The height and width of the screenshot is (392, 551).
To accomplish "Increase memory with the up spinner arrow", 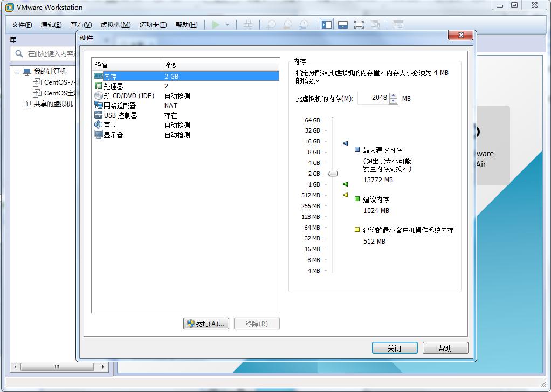I will click(394, 95).
